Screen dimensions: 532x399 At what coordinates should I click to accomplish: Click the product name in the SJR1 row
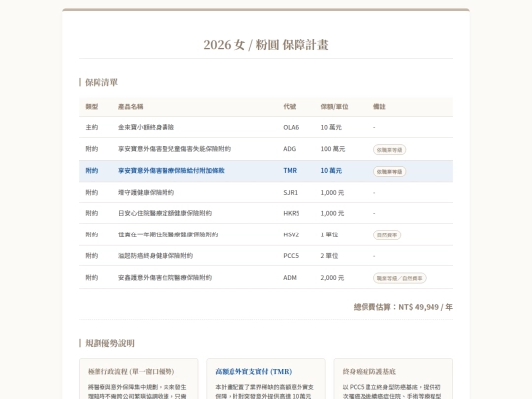tap(146, 193)
